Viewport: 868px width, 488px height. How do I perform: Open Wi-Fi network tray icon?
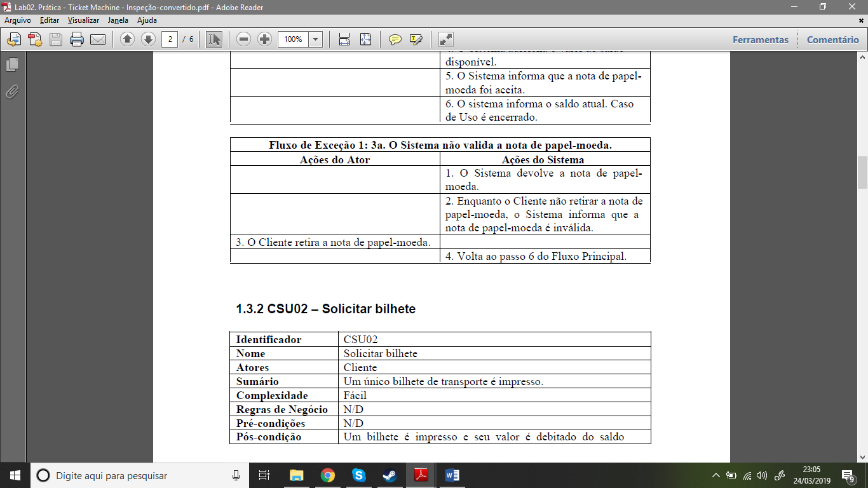747,475
